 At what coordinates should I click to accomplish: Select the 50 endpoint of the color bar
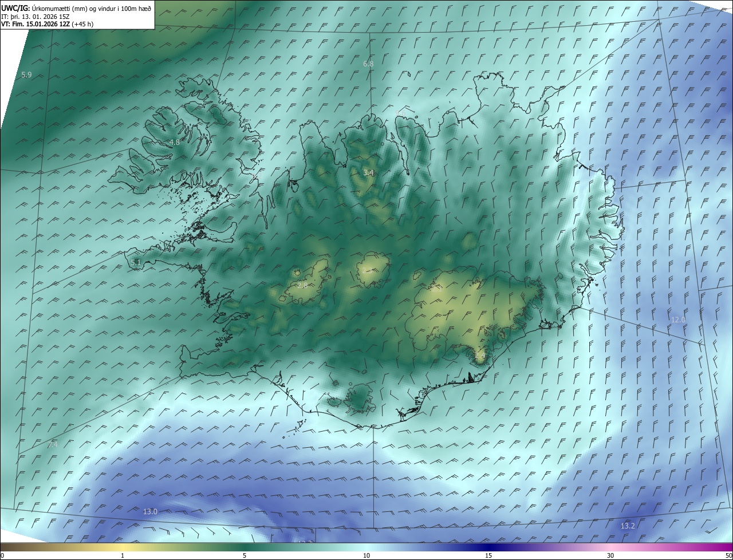pos(728,555)
